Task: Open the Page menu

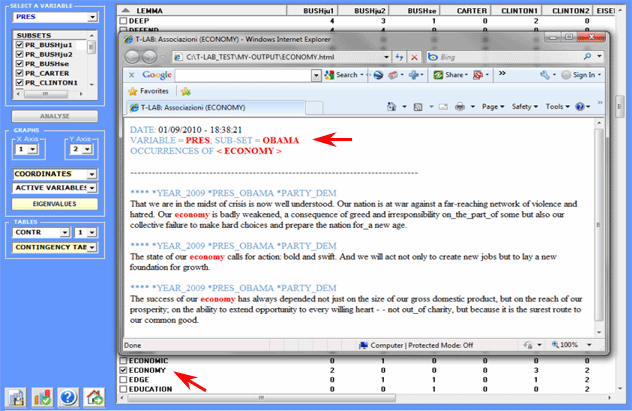Action: coord(493,107)
